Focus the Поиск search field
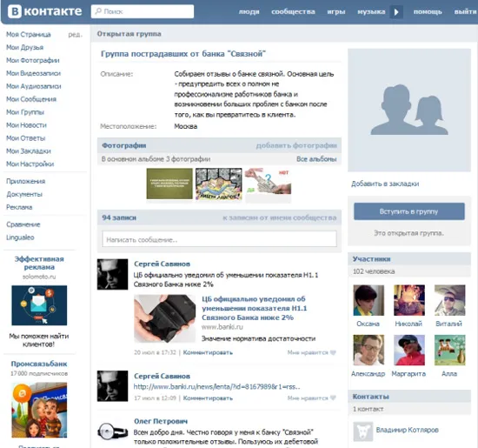 143,11
